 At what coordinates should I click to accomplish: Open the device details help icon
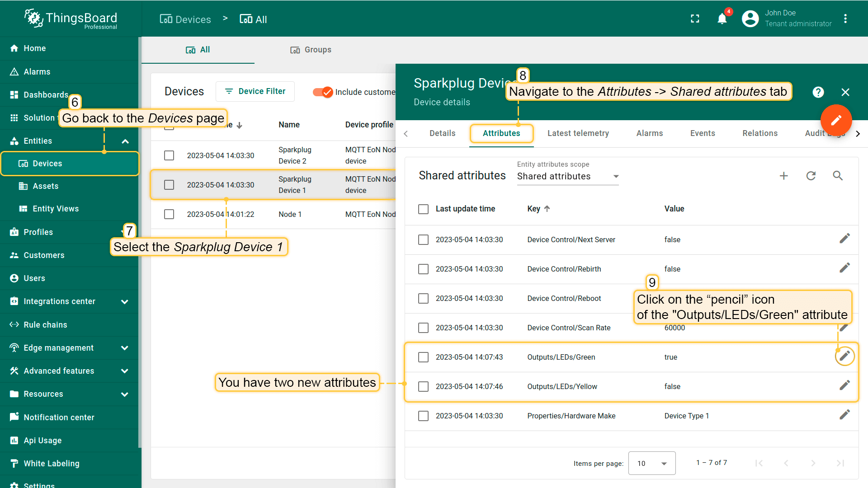818,92
